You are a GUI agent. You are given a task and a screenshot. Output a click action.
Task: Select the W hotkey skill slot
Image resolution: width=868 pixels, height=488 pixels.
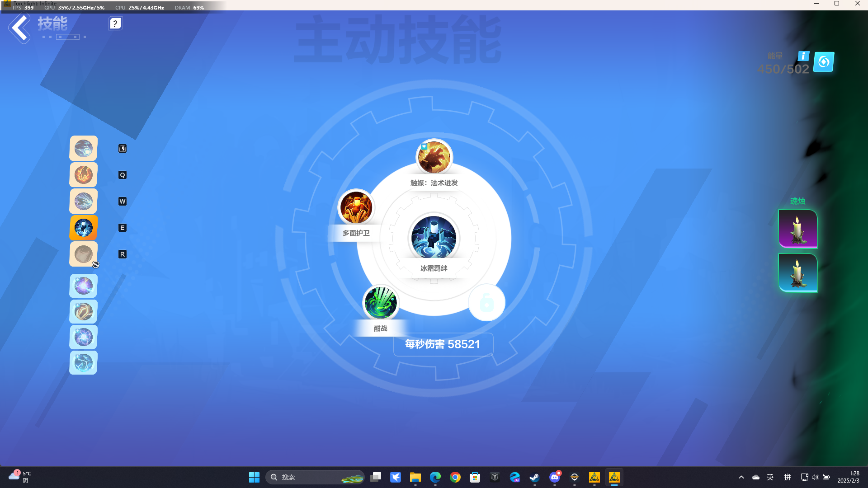click(83, 201)
